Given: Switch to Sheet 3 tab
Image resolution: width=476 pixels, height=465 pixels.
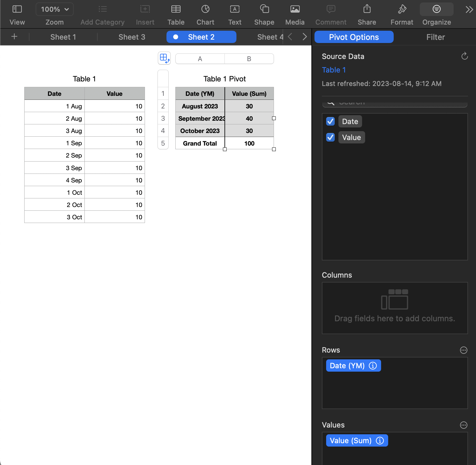Looking at the screenshot, I should tap(132, 37).
